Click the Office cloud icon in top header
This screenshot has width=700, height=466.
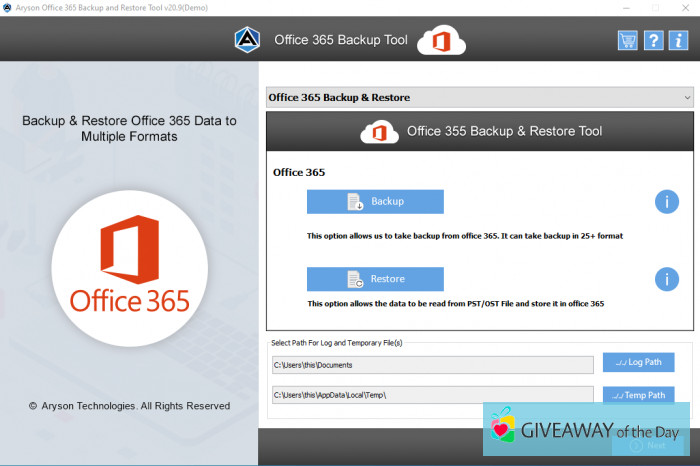(441, 40)
